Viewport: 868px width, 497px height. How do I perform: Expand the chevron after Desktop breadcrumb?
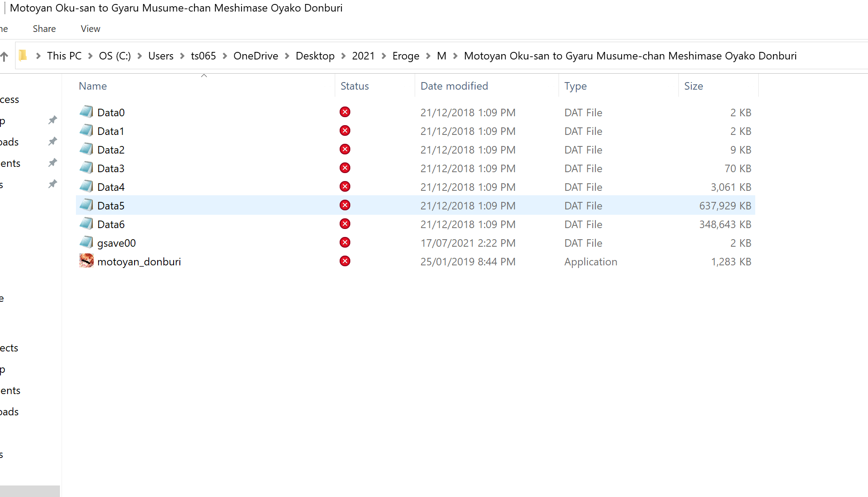point(343,56)
